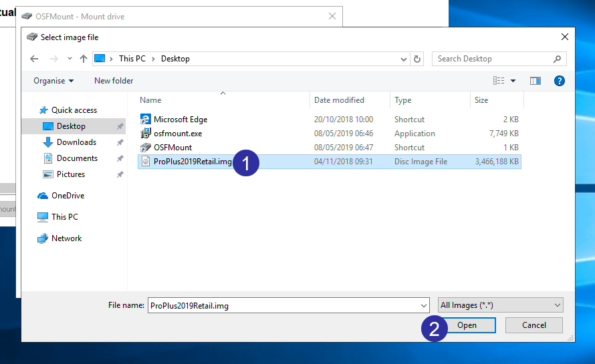Screen dimensions: 595x364
Task: Click the Cancel button
Action: 534,325
